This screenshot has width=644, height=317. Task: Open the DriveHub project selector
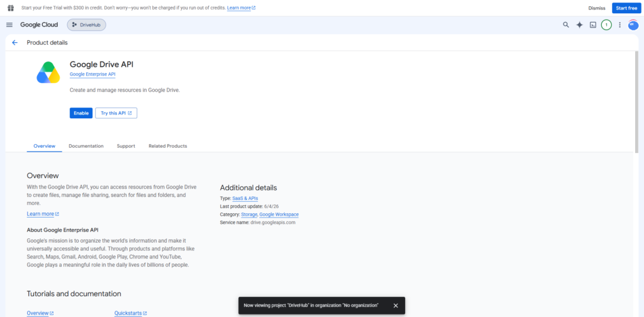tap(87, 25)
